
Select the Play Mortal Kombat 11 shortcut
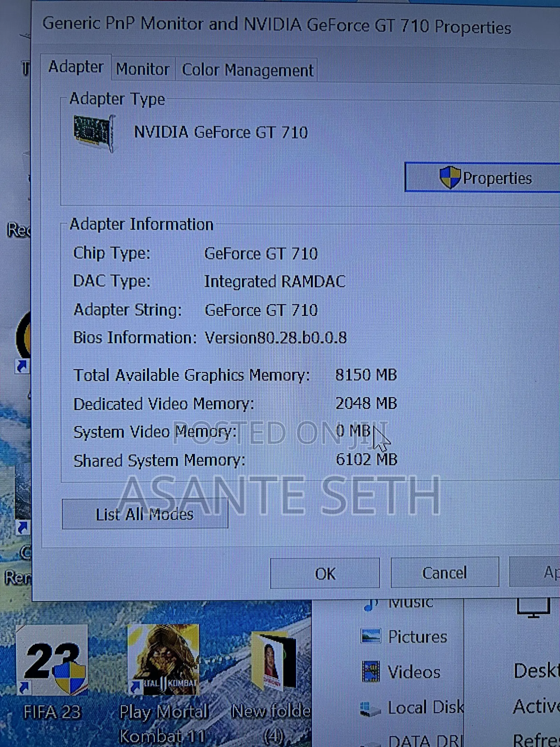pos(164,684)
